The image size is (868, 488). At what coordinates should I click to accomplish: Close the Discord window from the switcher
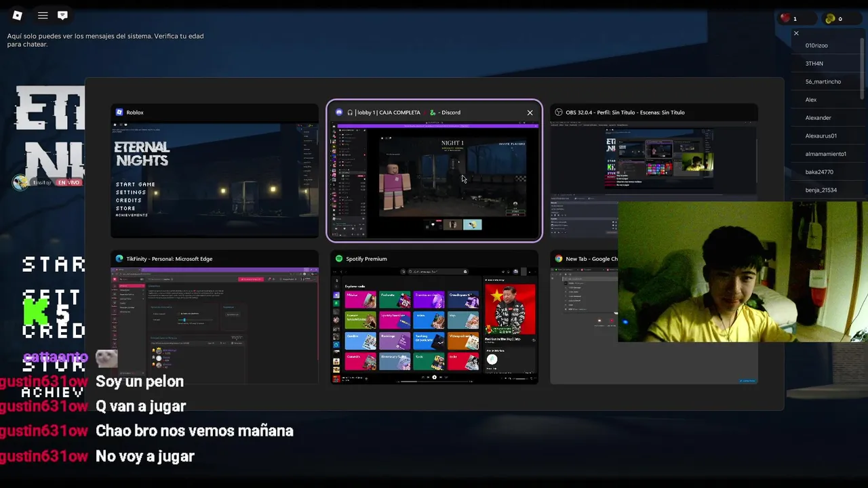[530, 113]
